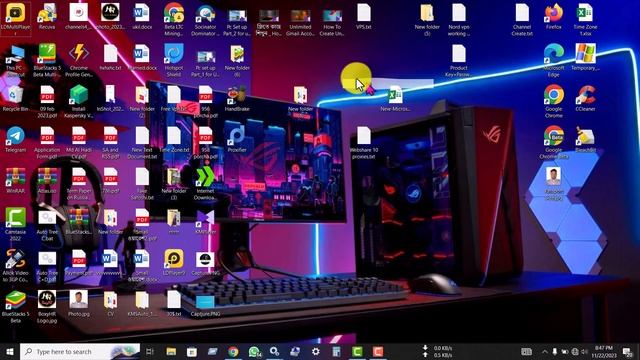
Task: Show hidden system tray icons
Action: (x=544, y=351)
